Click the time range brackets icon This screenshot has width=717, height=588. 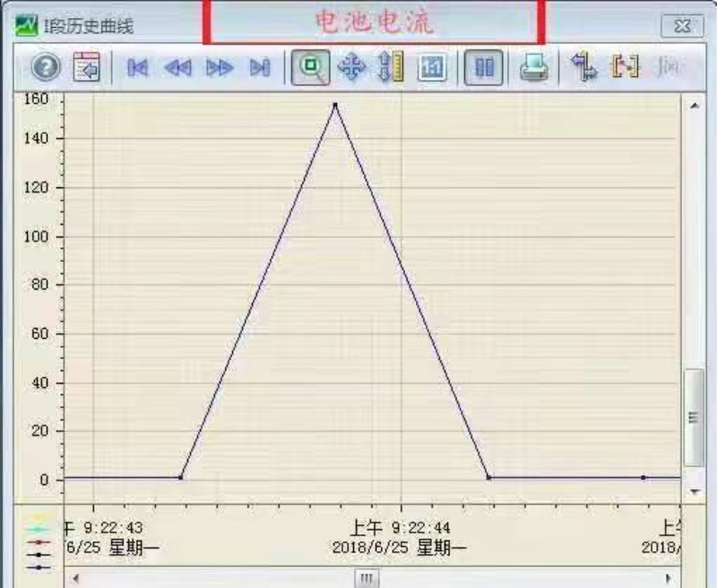625,67
